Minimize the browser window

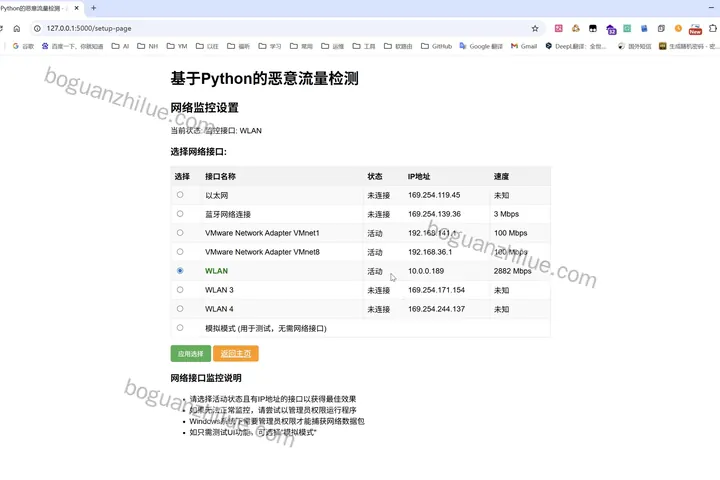point(711,8)
